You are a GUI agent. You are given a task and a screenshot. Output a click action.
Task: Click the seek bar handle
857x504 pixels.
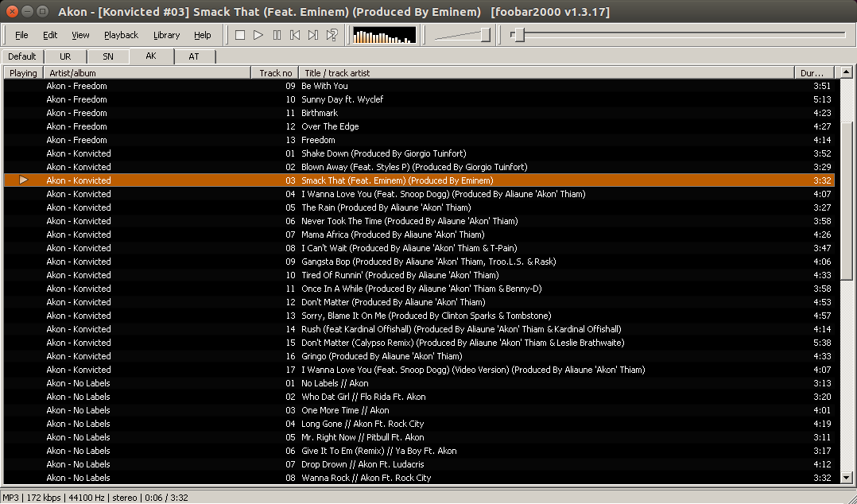[x=520, y=35]
